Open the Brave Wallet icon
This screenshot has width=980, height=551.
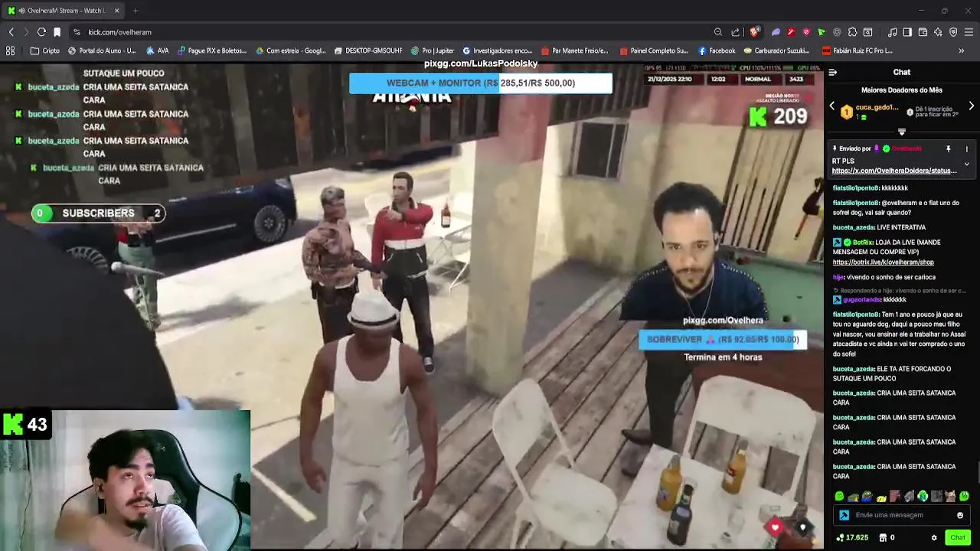coord(923,32)
